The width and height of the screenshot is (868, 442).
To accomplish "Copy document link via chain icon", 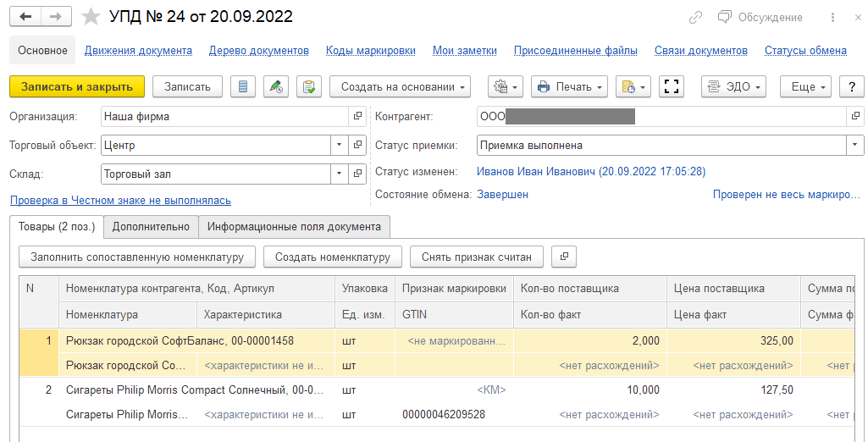I will pos(695,17).
